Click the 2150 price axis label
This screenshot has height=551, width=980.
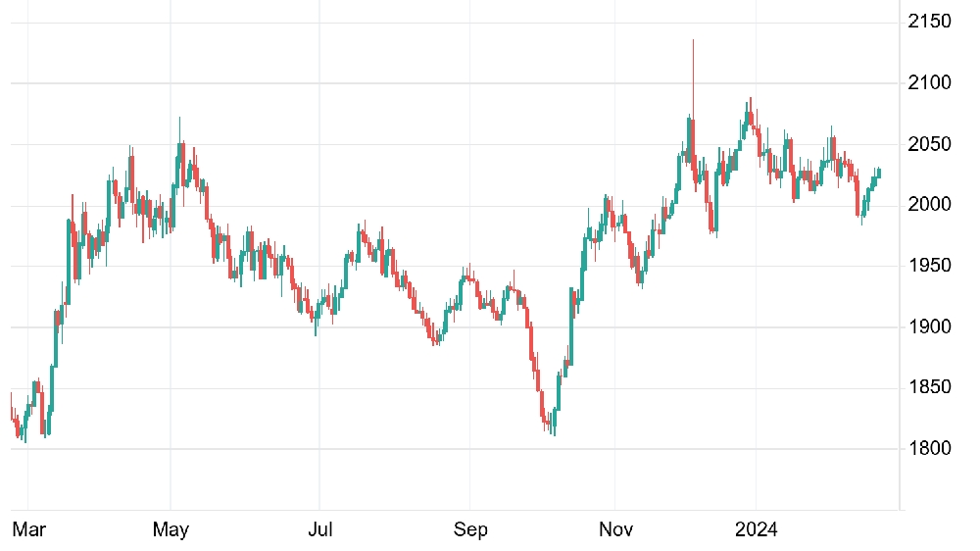[x=929, y=22]
